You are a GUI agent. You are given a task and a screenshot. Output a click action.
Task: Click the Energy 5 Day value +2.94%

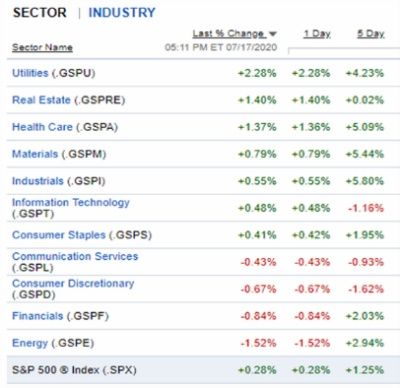point(365,343)
